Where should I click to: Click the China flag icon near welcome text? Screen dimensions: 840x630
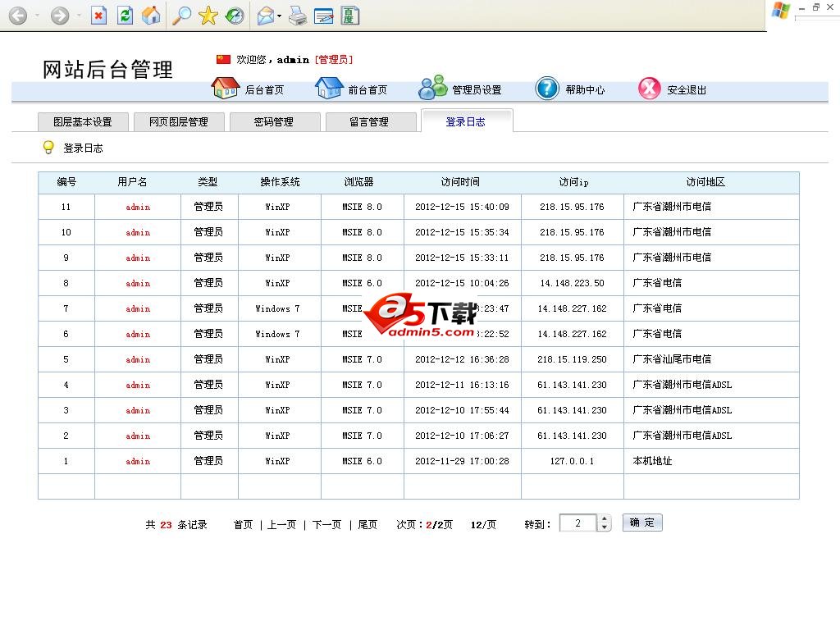223,59
